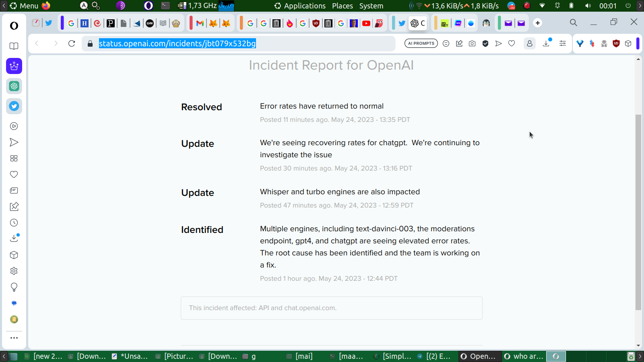Open the sidebar My Flow arrow icon

(14, 142)
